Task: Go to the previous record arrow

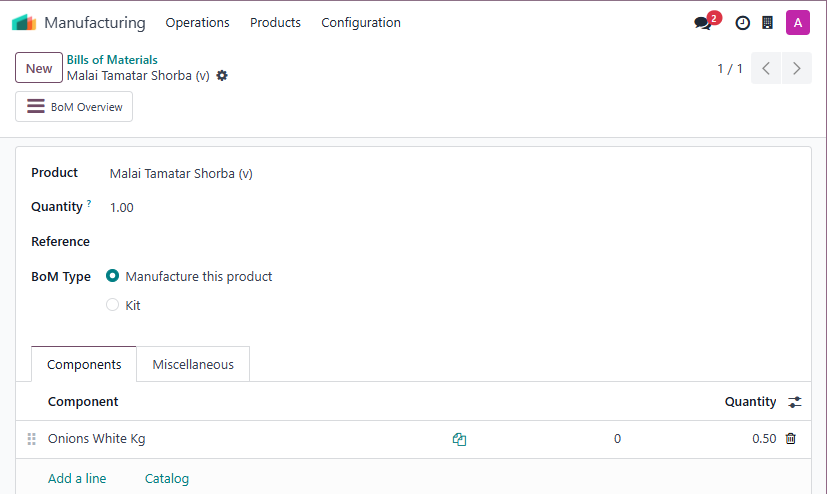Action: pos(766,68)
